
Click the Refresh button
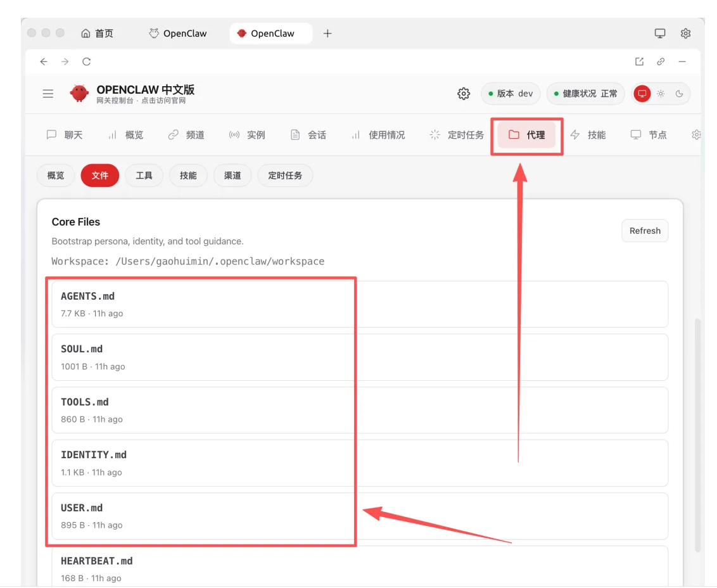(x=645, y=231)
